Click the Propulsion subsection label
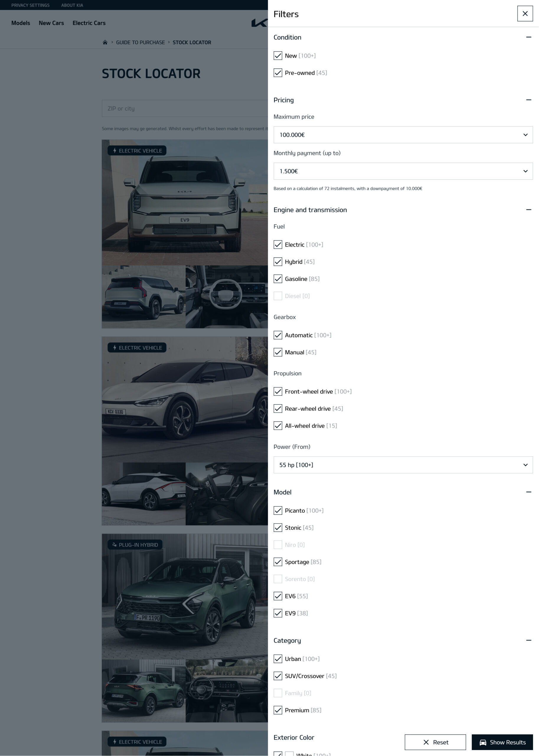Image resolution: width=539 pixels, height=756 pixels. 288,374
